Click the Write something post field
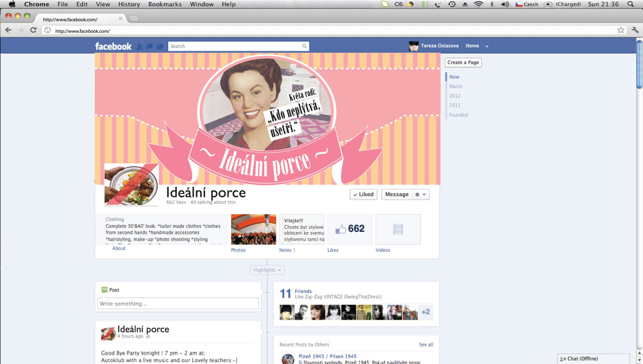The height and width of the screenshot is (364, 643). point(178,304)
